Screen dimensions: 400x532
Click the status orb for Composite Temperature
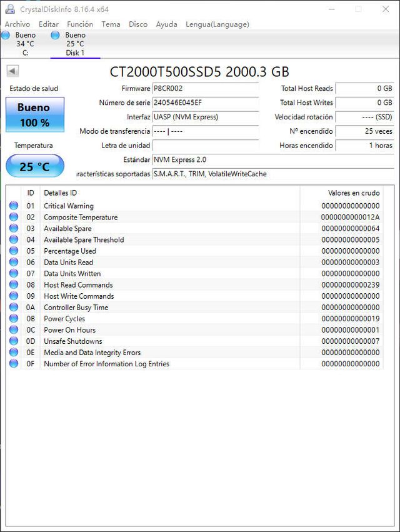[x=14, y=217]
